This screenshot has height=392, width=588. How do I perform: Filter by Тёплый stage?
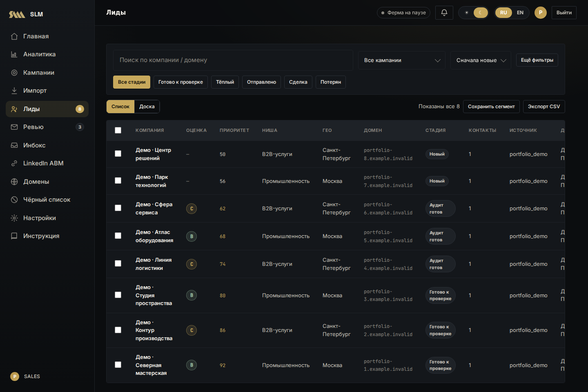click(225, 82)
